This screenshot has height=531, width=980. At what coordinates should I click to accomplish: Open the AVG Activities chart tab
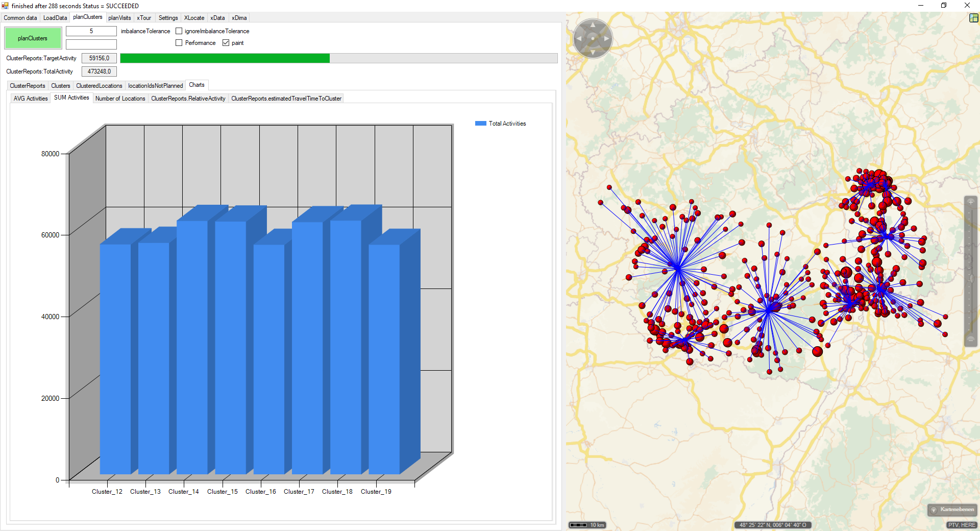point(31,99)
